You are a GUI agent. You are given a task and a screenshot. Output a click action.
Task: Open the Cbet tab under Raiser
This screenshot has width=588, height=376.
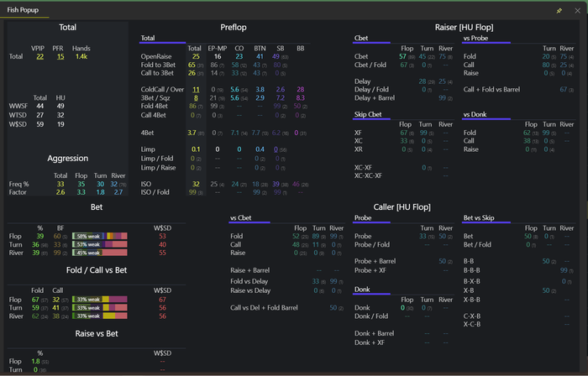361,38
